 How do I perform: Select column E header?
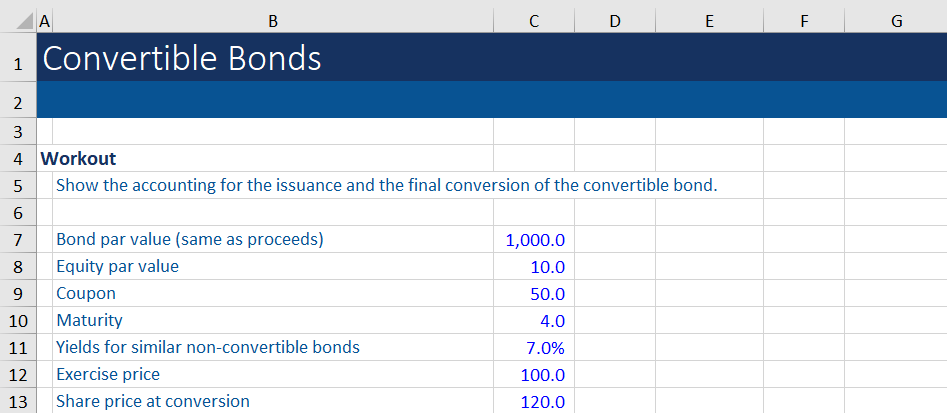pos(709,20)
